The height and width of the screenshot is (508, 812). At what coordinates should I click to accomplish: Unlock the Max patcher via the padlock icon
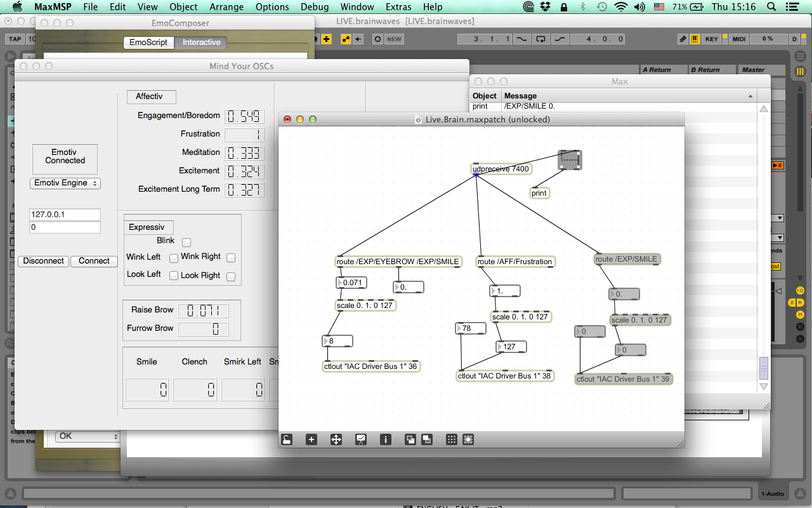click(x=287, y=439)
